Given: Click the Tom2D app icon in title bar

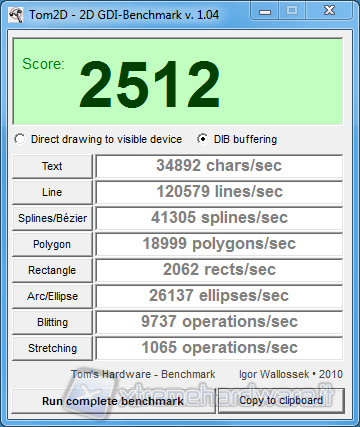Looking at the screenshot, I should (x=15, y=15).
